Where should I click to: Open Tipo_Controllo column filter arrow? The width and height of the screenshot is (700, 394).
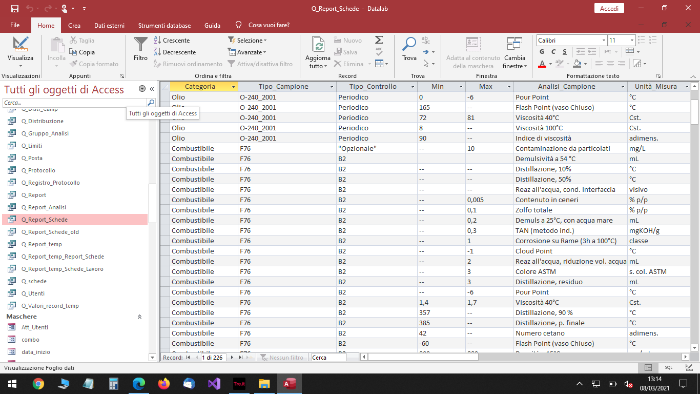click(x=412, y=87)
